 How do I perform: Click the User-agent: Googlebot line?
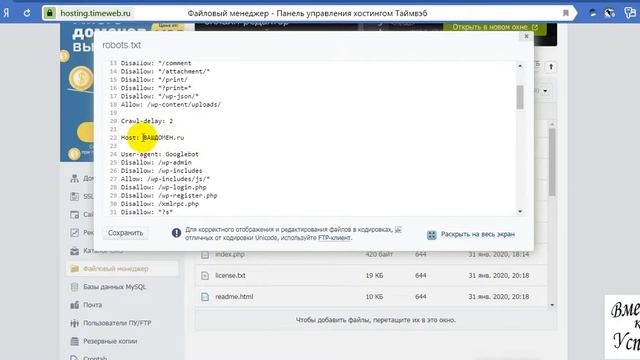(160, 154)
